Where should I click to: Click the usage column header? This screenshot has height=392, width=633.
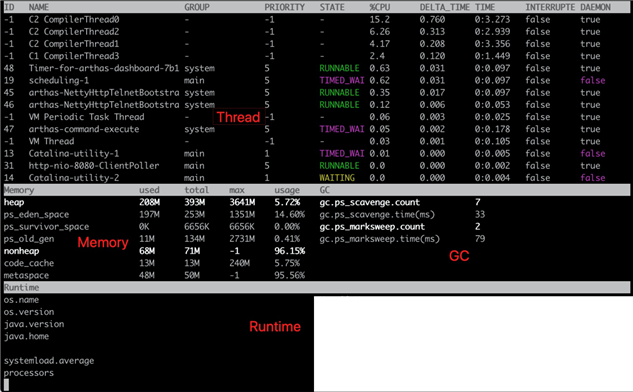pyautogui.click(x=287, y=190)
